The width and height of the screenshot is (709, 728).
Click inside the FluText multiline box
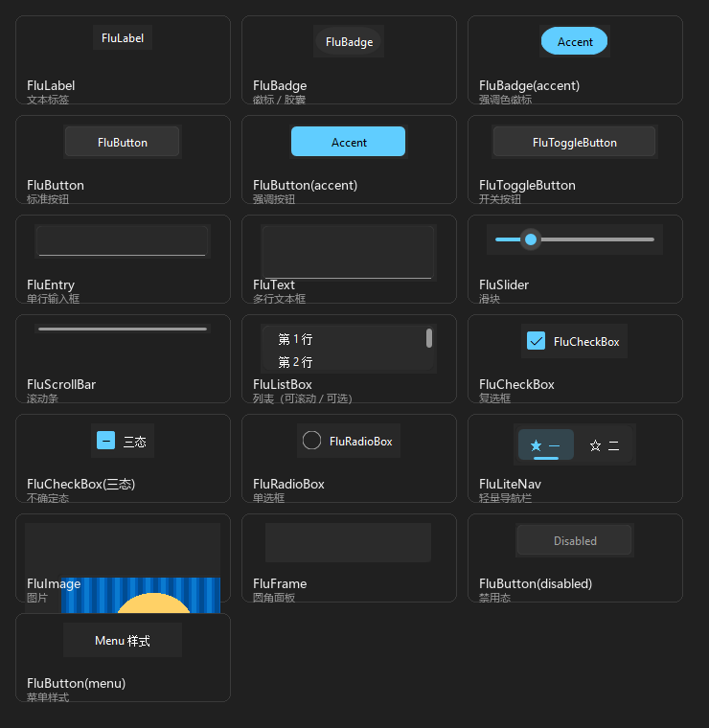click(x=348, y=252)
